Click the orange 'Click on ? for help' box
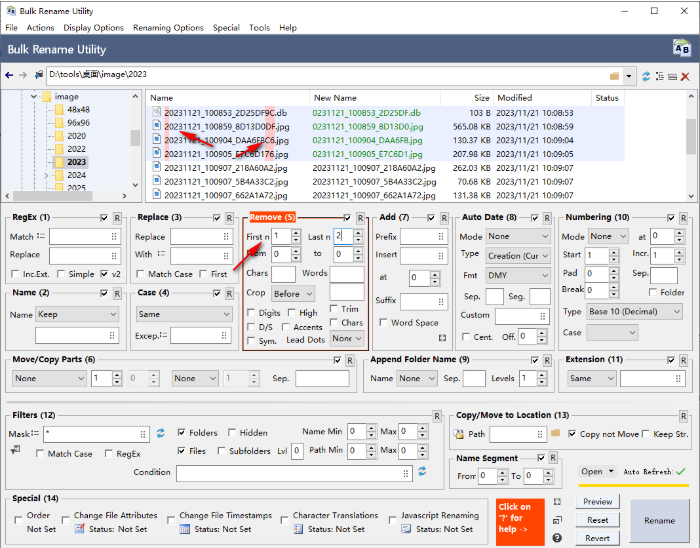700x548 pixels. coord(520,522)
